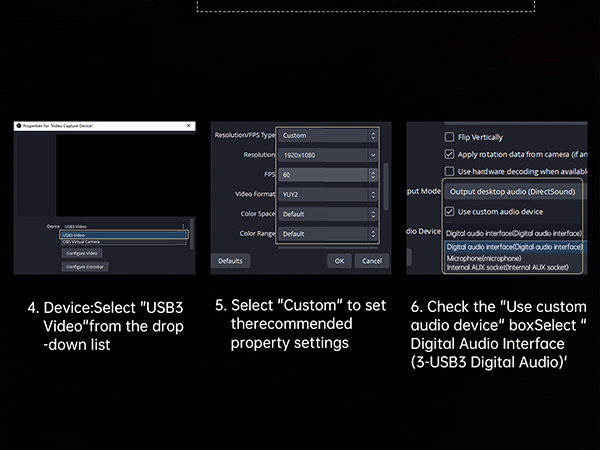Open the Device dropdown showing USB3 Video
The width and height of the screenshot is (600, 450).
click(x=124, y=226)
